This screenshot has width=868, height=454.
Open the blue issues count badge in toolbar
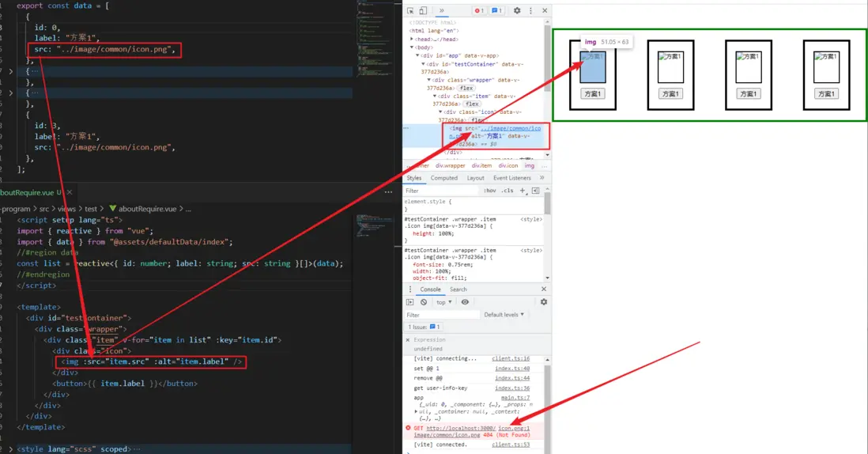(x=496, y=10)
